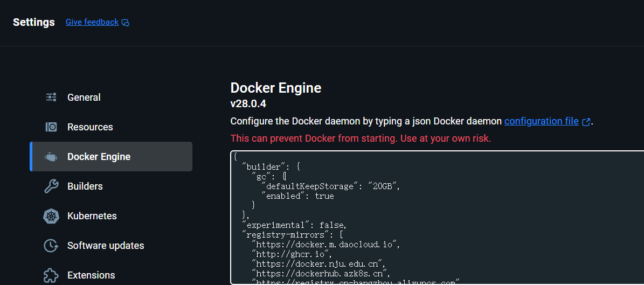Click the https://dockerhub.azk8s.cn mirror entry

coord(320,274)
